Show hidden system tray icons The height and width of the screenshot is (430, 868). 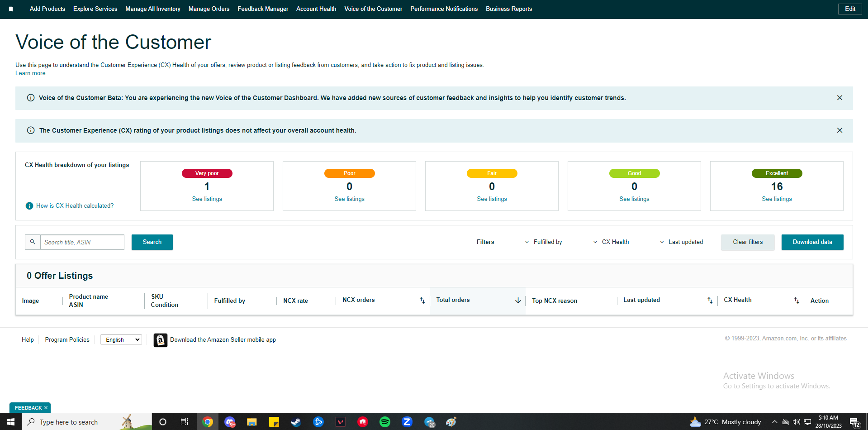tap(774, 422)
